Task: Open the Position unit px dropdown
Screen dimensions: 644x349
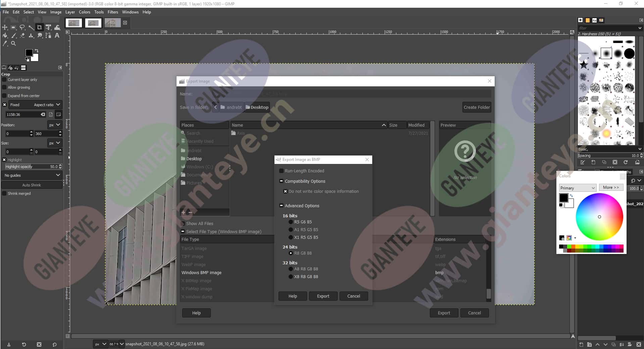Action: tap(54, 125)
